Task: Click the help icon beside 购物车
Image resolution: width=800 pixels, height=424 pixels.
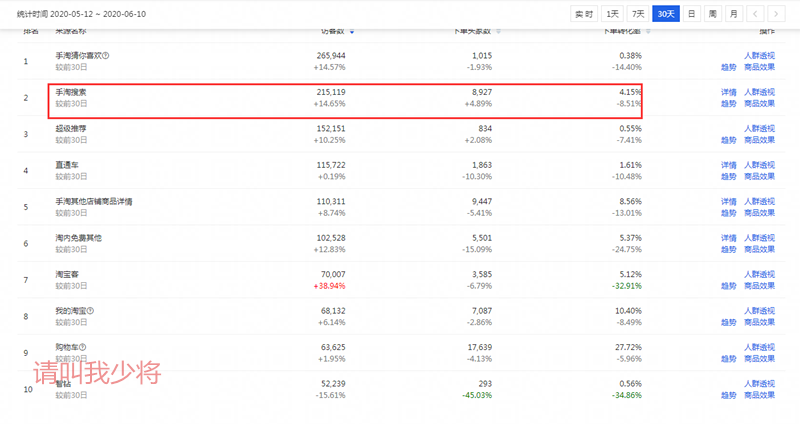Action: click(x=83, y=348)
